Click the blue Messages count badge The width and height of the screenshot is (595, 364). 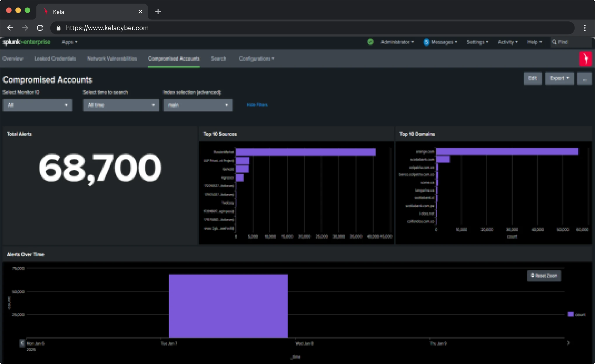tap(426, 42)
